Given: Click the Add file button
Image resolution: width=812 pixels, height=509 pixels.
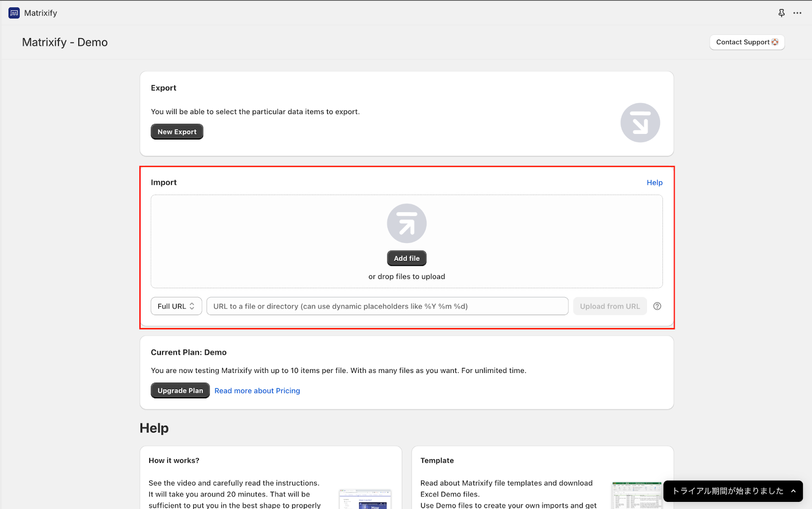Looking at the screenshot, I should pyautogui.click(x=407, y=258).
